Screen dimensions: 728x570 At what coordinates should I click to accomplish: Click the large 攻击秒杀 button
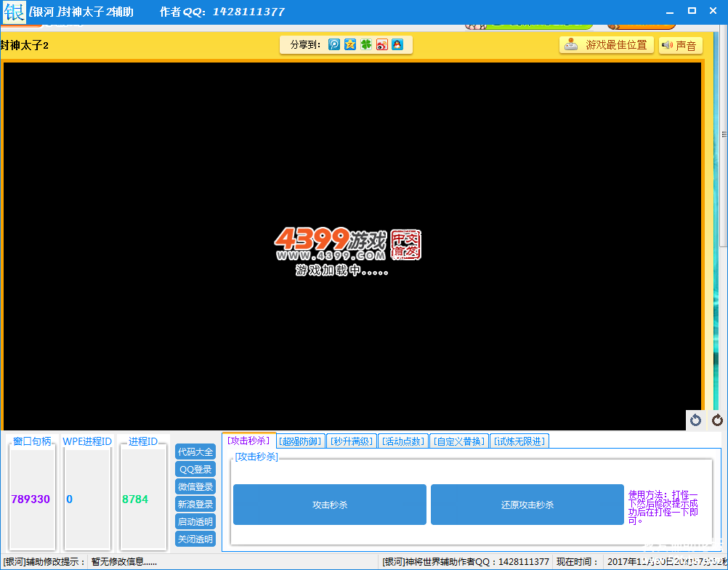(330, 505)
